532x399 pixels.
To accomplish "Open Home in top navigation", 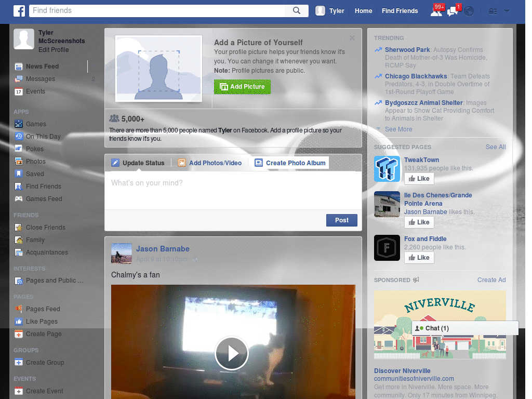I will (363, 11).
